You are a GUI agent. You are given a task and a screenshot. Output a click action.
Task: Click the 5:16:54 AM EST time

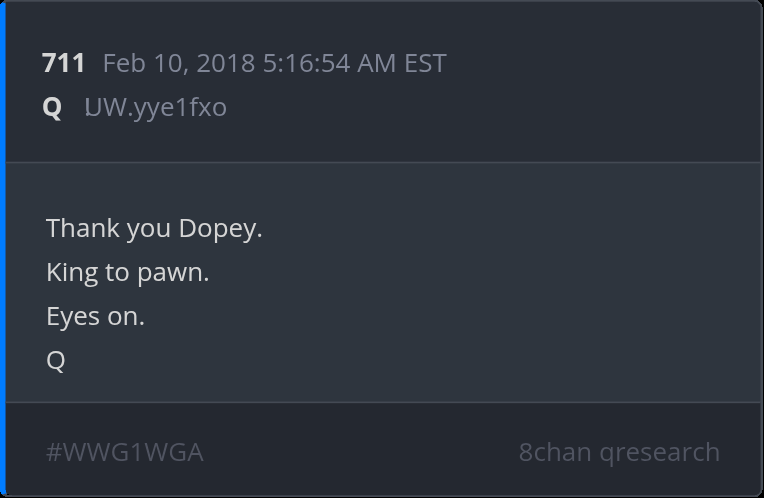coord(354,63)
